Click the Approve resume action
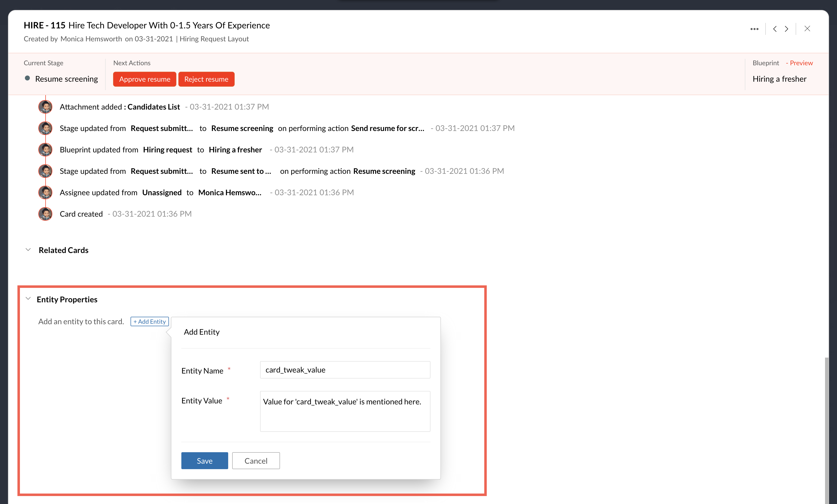The width and height of the screenshot is (837, 504). (x=144, y=79)
